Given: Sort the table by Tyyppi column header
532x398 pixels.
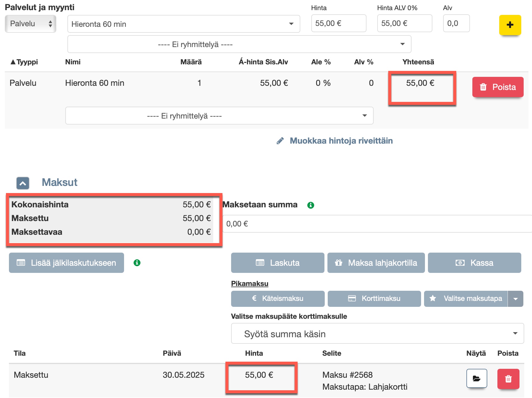Looking at the screenshot, I should [x=24, y=62].
